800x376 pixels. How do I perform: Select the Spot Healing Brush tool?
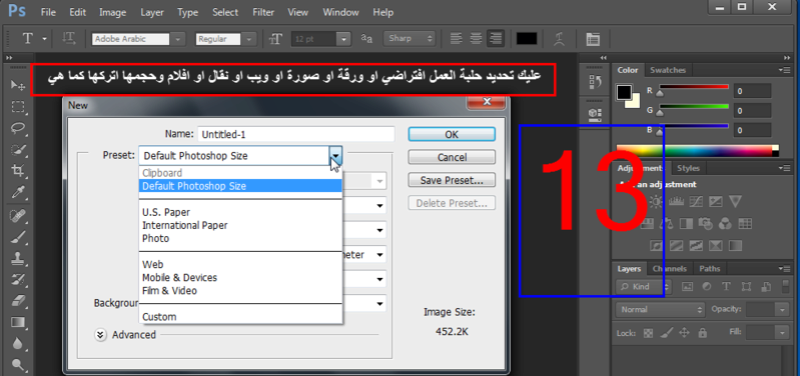point(18,216)
